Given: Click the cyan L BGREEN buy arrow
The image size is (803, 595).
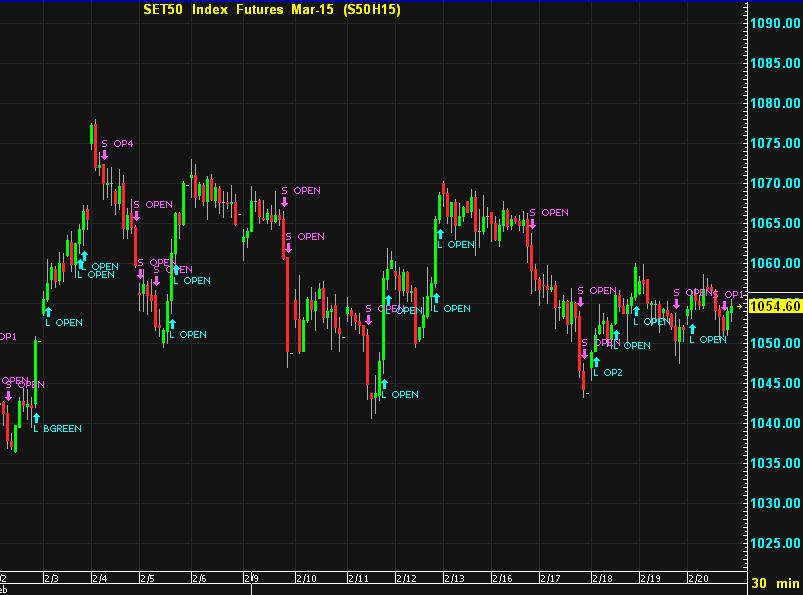Looking at the screenshot, I should (36, 416).
